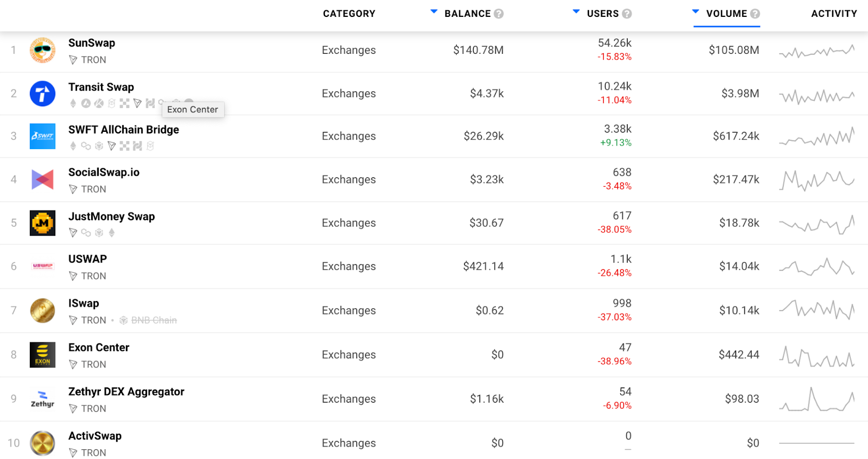Open the Zethyr DEX Aggregator link
868x459 pixels.
point(126,392)
